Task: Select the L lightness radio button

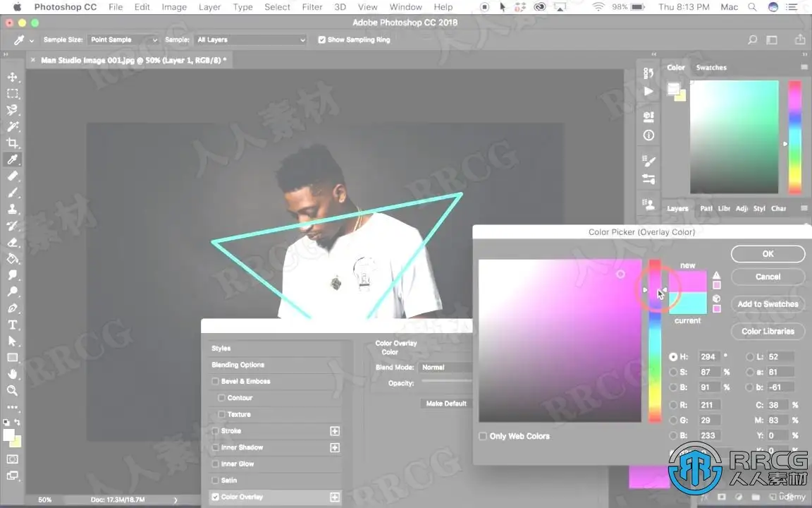Action: 750,356
